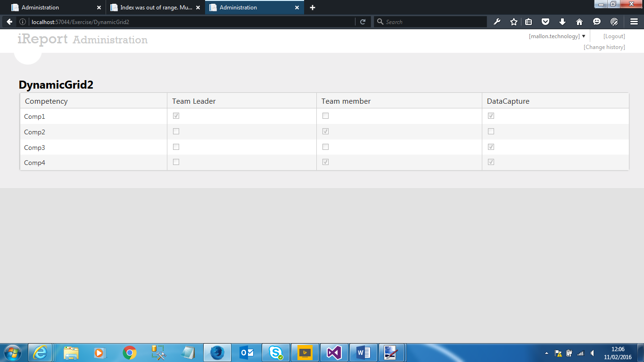
Task: Toggle Comp2 DataCapture checkbox
Action: (x=491, y=131)
